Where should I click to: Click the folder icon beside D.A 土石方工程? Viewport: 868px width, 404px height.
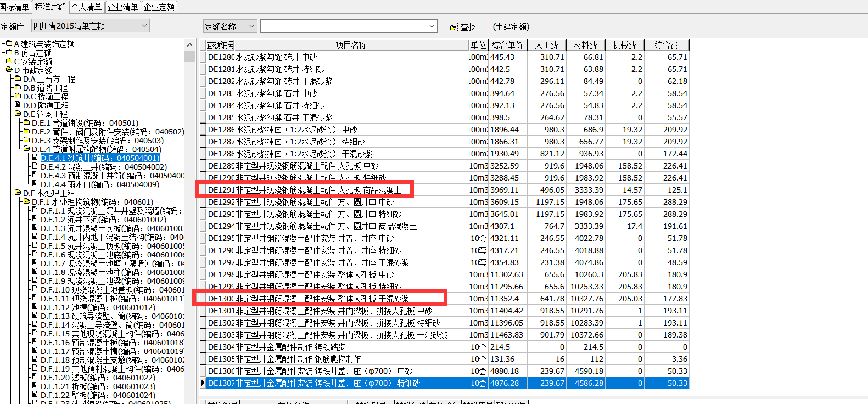(x=18, y=78)
